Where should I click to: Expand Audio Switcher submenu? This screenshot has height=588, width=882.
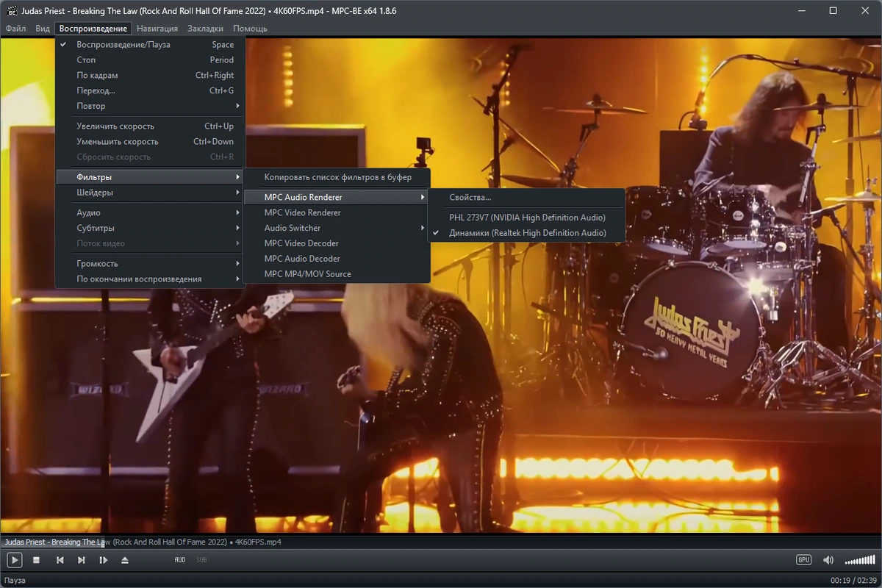(337, 228)
